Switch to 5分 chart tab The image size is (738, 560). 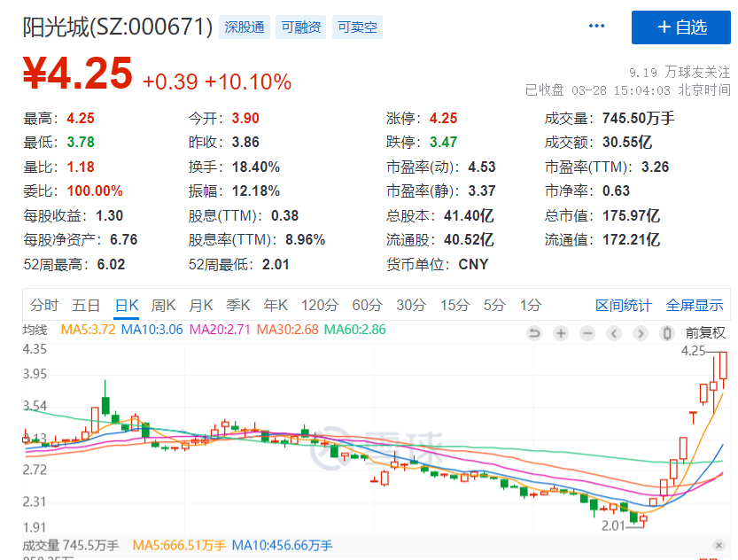pos(494,306)
